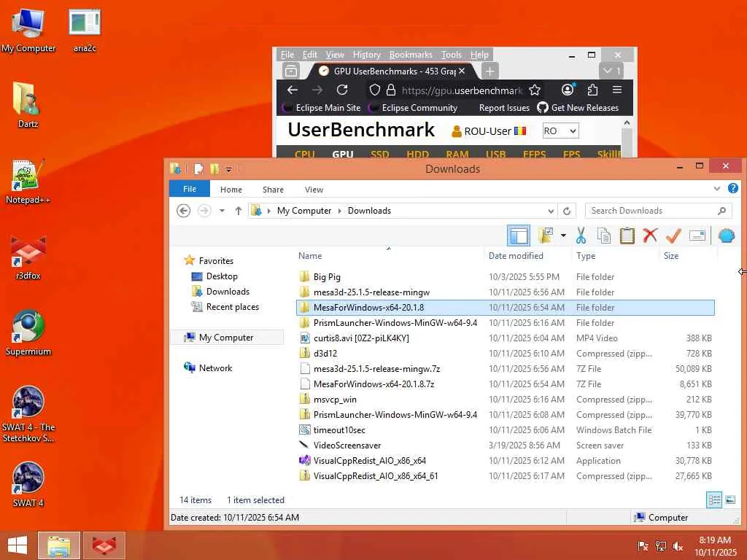Viewport: 747px width, 560px height.
Task: Open the Windows Start button
Action: pos(18,545)
